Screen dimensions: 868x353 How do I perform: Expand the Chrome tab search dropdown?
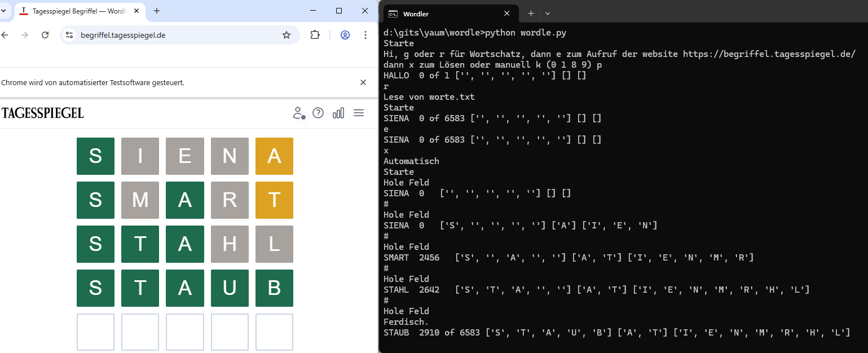click(x=5, y=11)
